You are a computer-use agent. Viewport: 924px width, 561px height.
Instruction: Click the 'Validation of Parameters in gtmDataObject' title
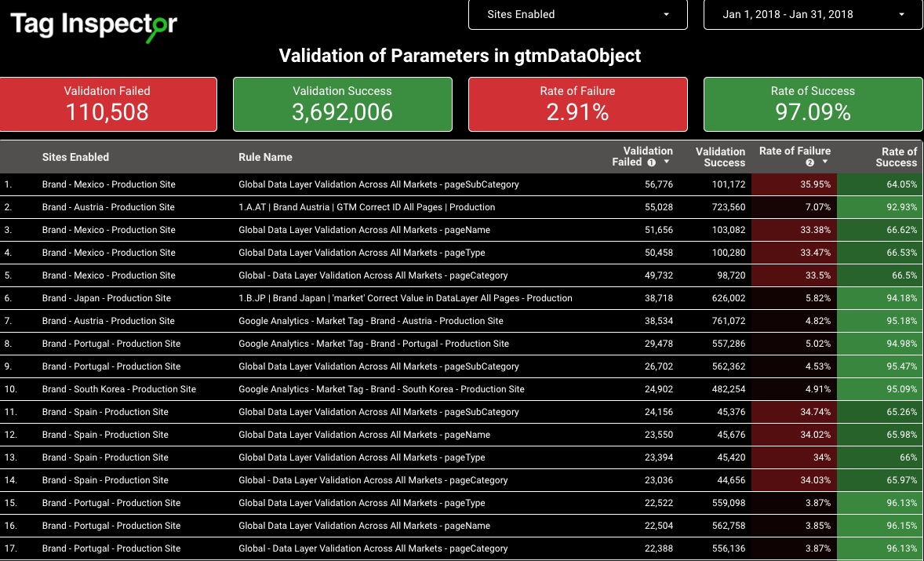[460, 56]
